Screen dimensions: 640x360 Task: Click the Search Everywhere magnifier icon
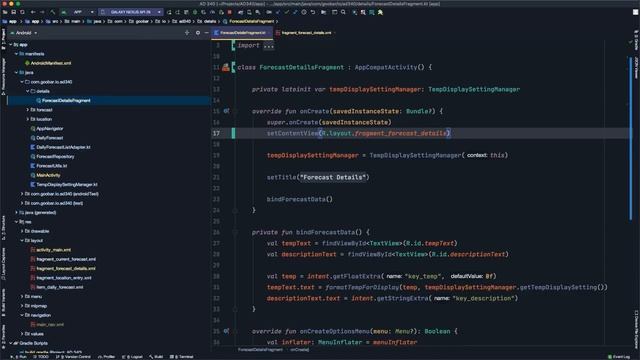click(343, 12)
